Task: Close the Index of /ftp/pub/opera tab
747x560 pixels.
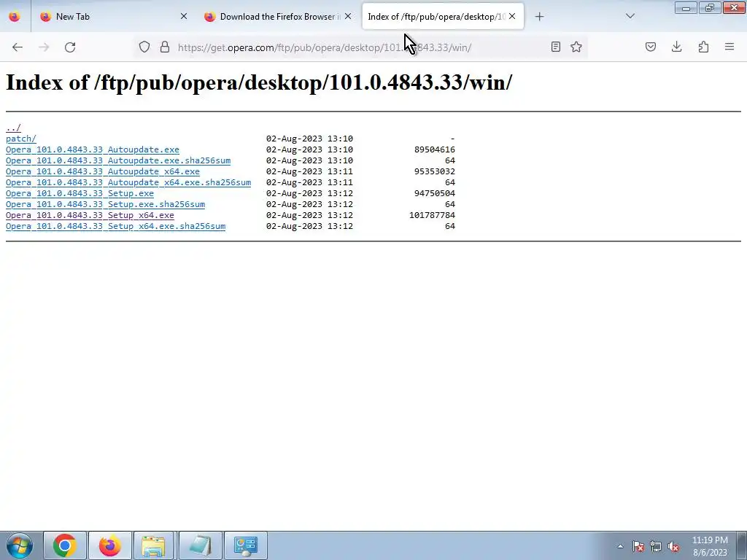Action: tap(512, 16)
